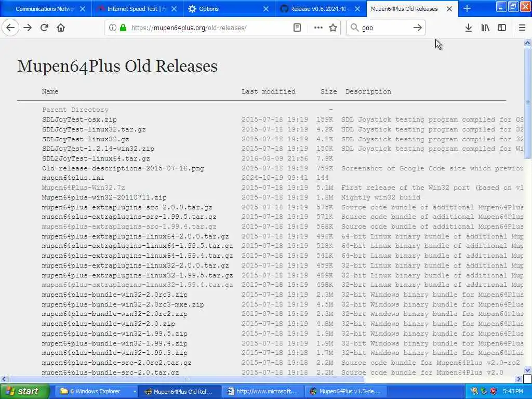Click the search box containing goo
This screenshot has width=532, height=399.
(385, 28)
